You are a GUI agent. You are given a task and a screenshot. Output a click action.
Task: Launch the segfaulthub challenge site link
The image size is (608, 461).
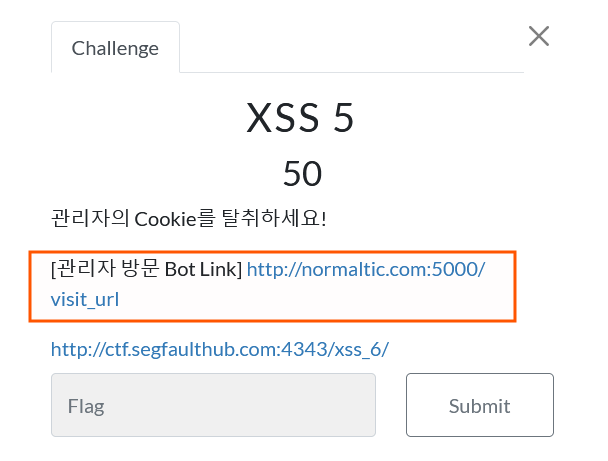click(220, 349)
